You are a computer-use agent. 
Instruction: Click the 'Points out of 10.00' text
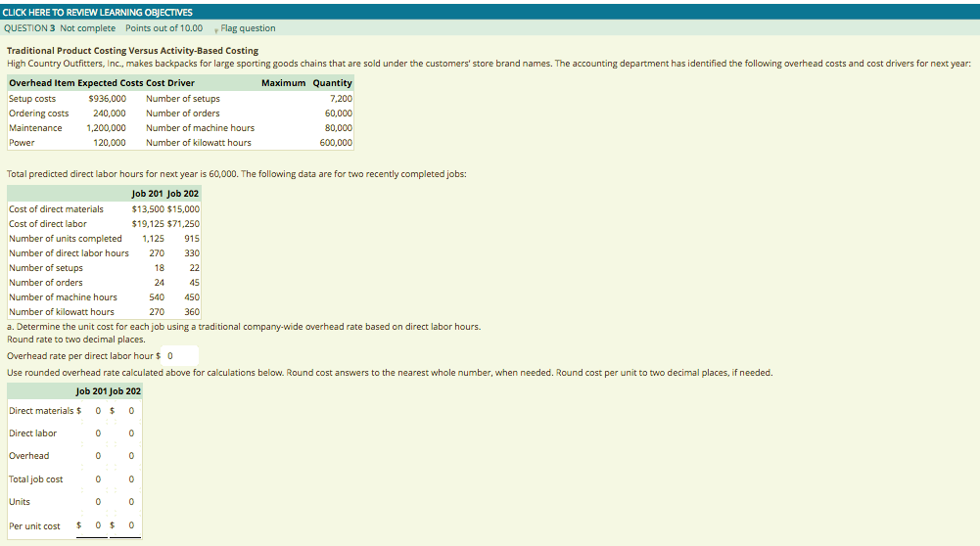(163, 28)
